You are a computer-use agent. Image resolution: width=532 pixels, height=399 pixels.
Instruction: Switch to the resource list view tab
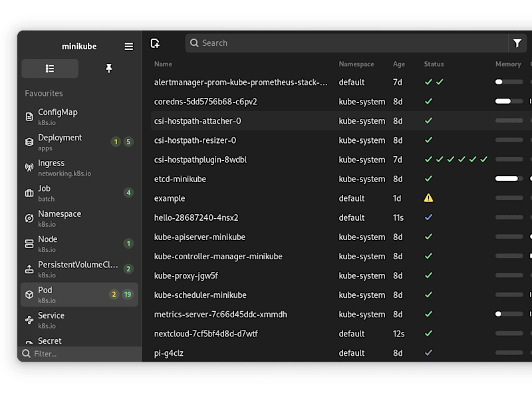click(50, 68)
